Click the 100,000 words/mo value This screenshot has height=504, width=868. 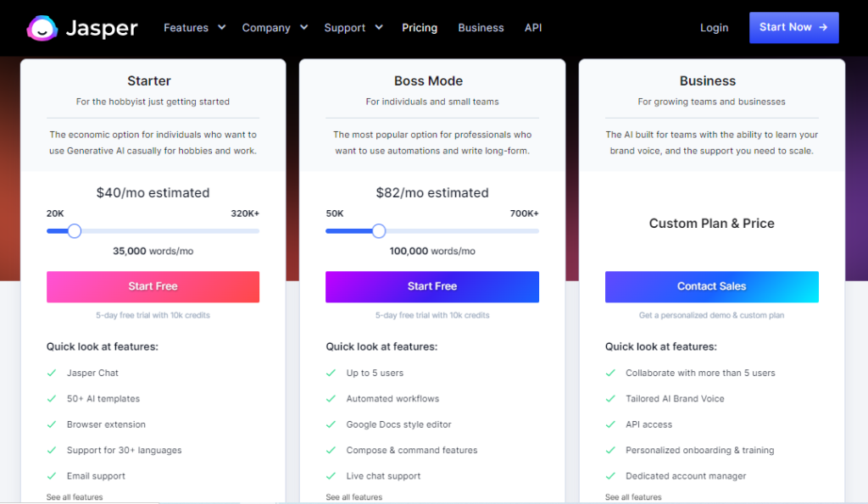click(x=432, y=252)
